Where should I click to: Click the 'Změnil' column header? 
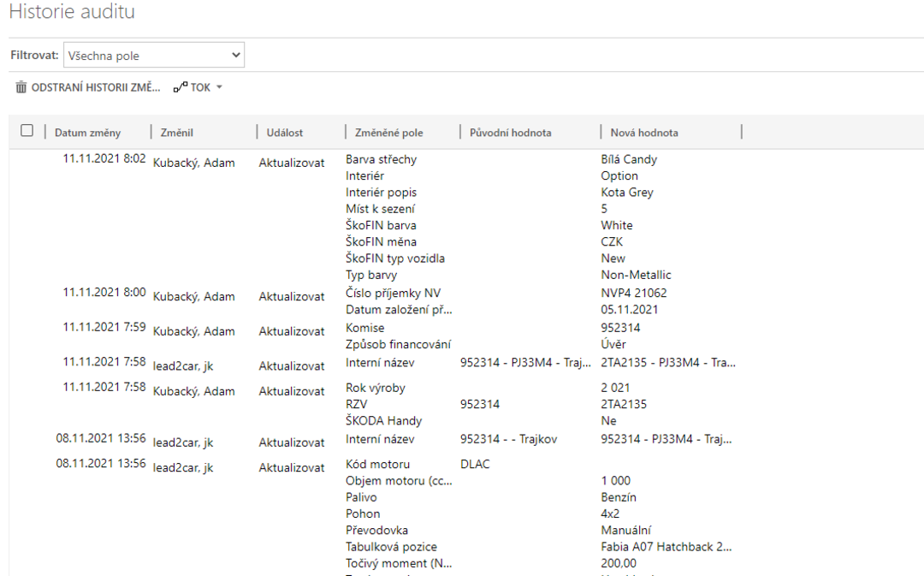tap(177, 133)
